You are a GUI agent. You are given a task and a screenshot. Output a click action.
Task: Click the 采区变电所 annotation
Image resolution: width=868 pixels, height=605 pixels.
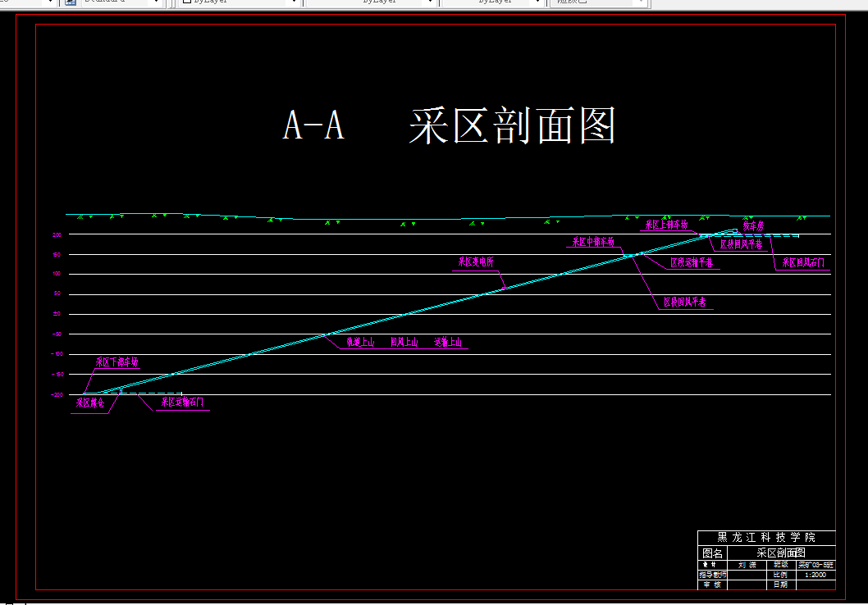tap(476, 262)
